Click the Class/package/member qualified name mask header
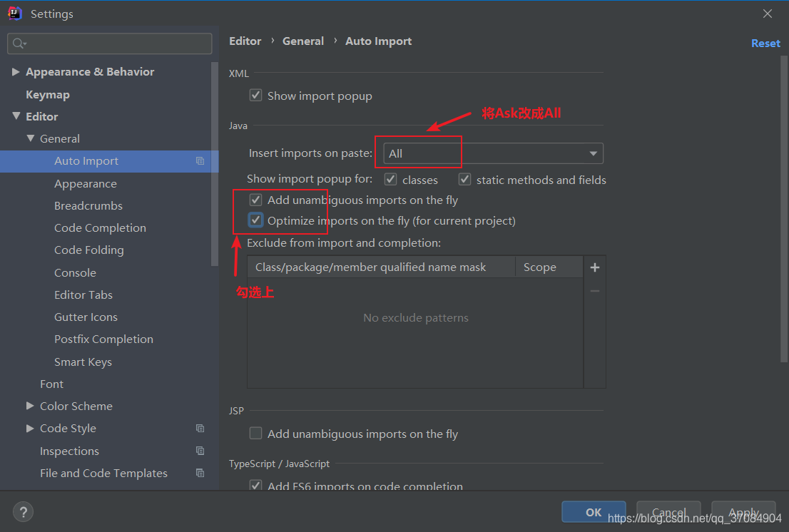This screenshot has height=532, width=789. pyautogui.click(x=382, y=267)
